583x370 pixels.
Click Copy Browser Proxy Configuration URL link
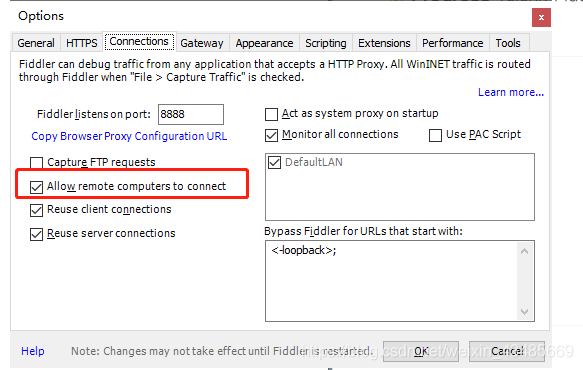[129, 136]
